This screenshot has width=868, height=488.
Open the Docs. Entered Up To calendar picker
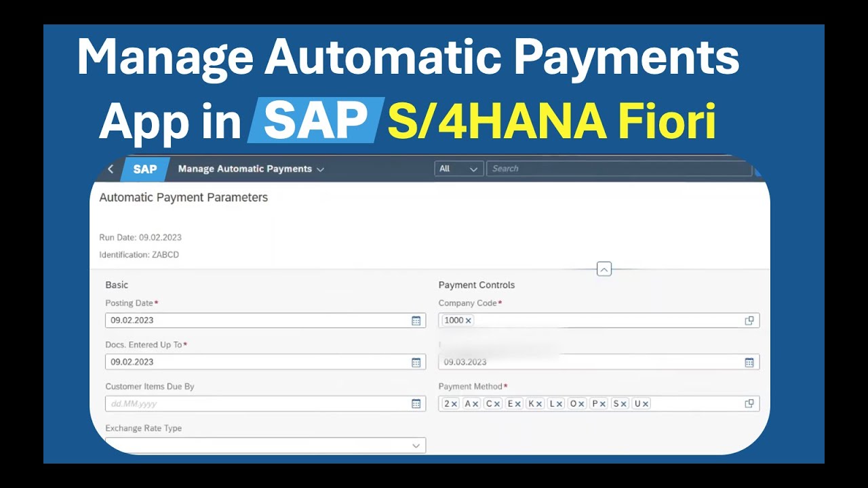416,363
